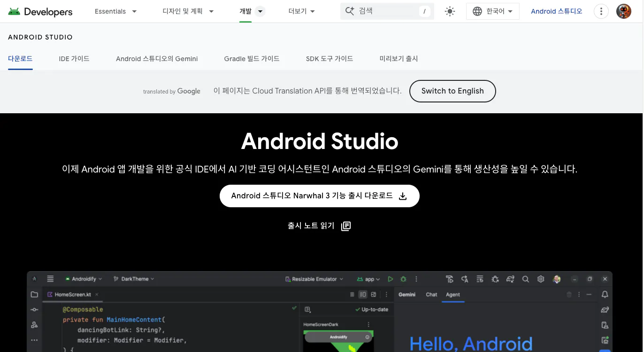Open the three-dot overflow icon in the site header

pyautogui.click(x=601, y=11)
